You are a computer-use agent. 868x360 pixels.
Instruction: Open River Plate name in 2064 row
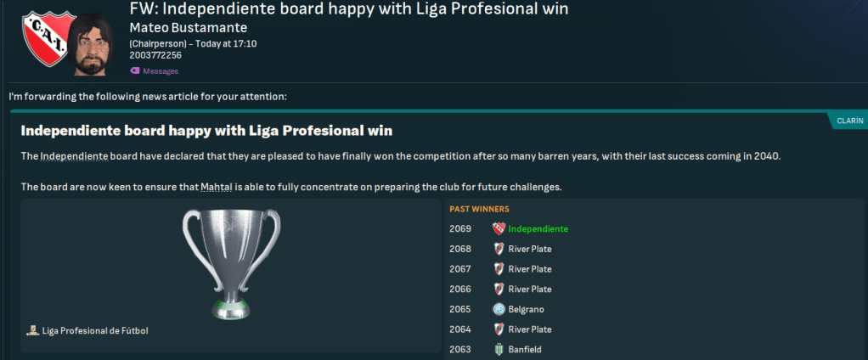click(x=529, y=329)
